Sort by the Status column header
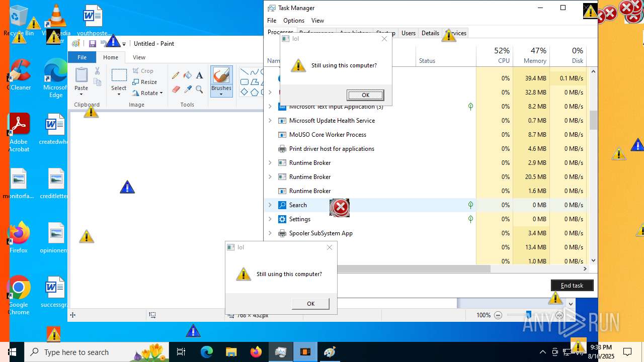Viewport: 644px width, 362px height. pyautogui.click(x=446, y=56)
